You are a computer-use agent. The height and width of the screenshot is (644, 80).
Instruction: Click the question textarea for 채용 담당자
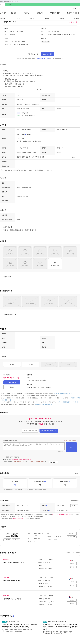point(34,446)
